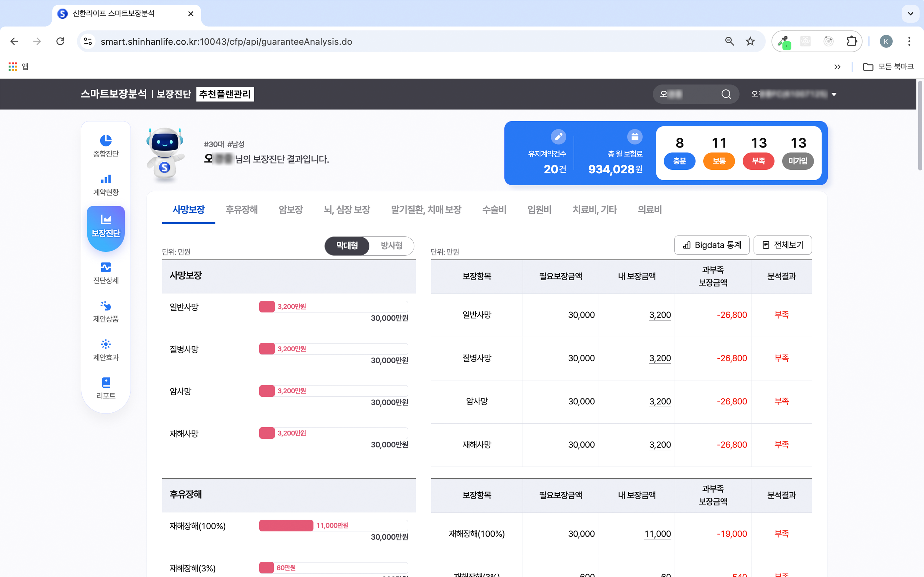The image size is (924, 577).
Task: Open the browser profile menu
Action: click(x=886, y=41)
